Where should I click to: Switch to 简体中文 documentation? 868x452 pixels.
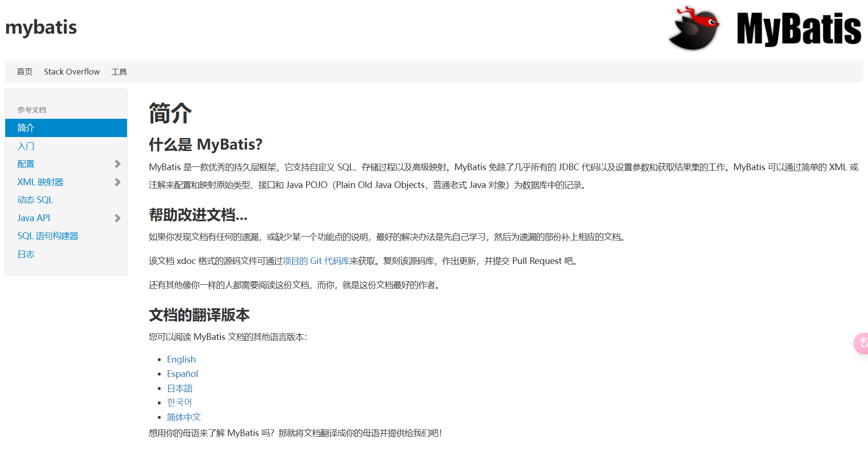coord(184,417)
